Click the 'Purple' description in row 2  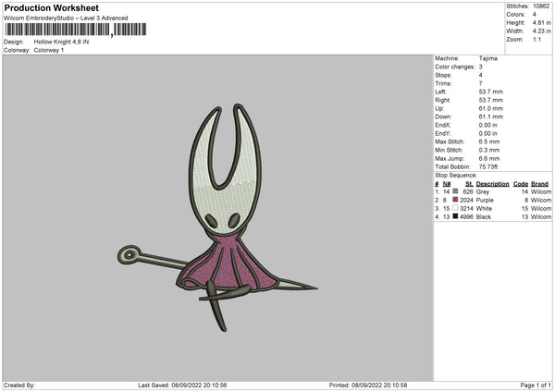coord(485,200)
